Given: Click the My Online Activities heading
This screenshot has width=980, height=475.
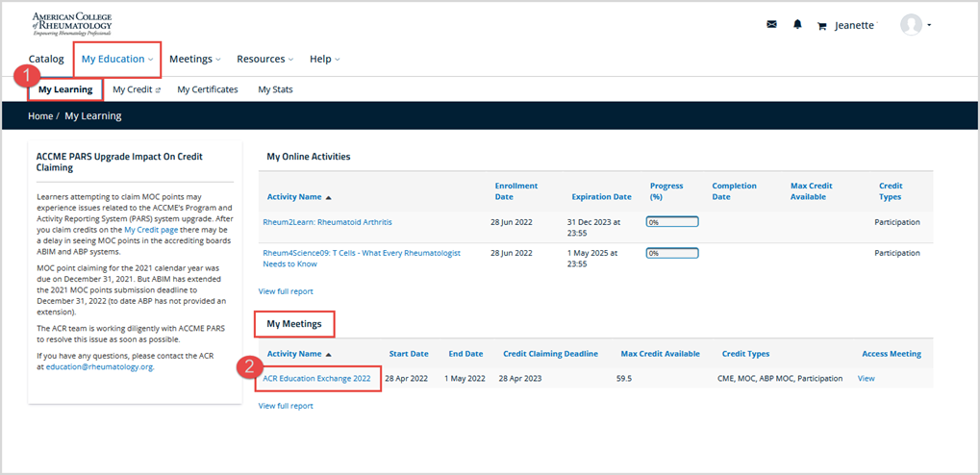Looking at the screenshot, I should point(309,156).
